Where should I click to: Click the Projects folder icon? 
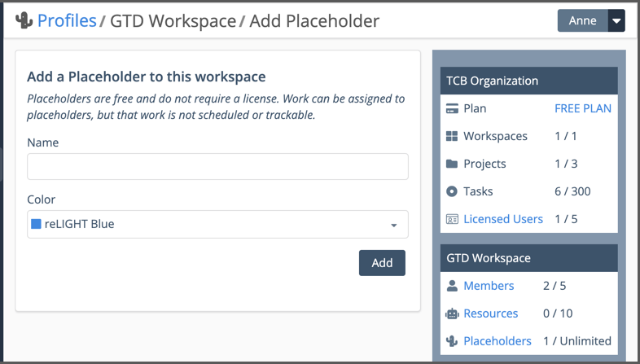tap(452, 164)
